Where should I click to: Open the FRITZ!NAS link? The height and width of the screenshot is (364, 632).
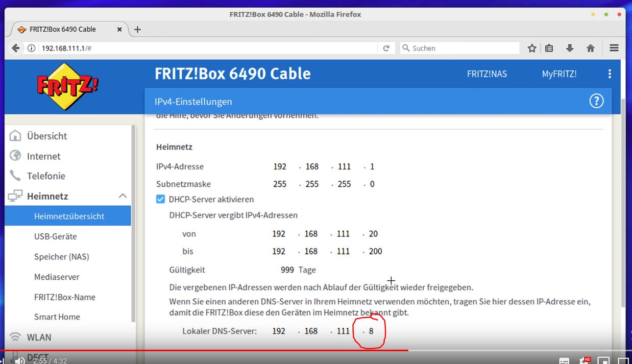point(487,74)
